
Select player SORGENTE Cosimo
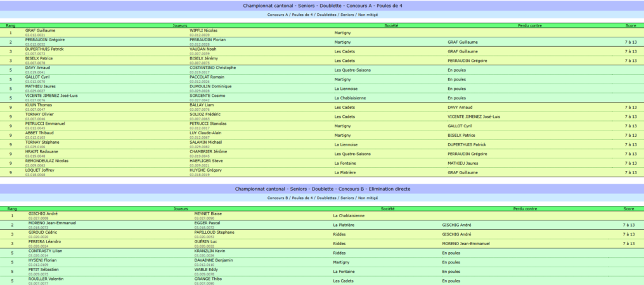tap(207, 96)
